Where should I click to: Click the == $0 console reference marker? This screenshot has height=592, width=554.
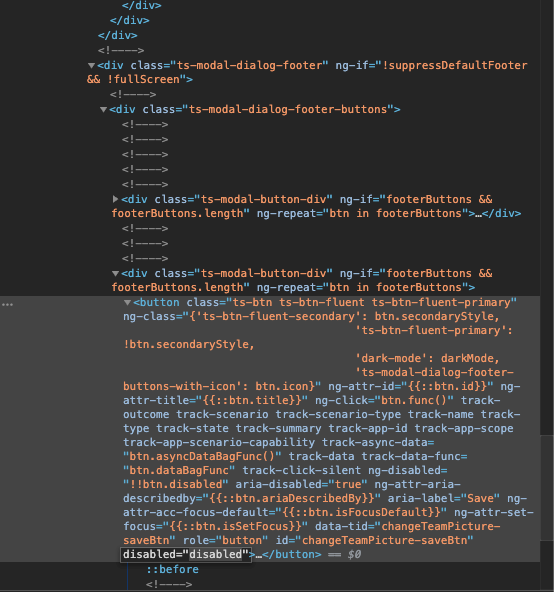point(344,554)
